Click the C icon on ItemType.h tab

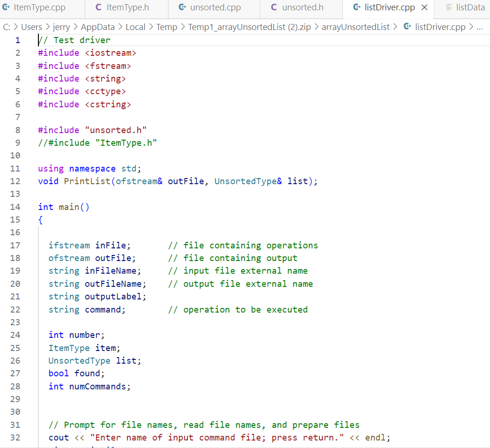tap(98, 7)
